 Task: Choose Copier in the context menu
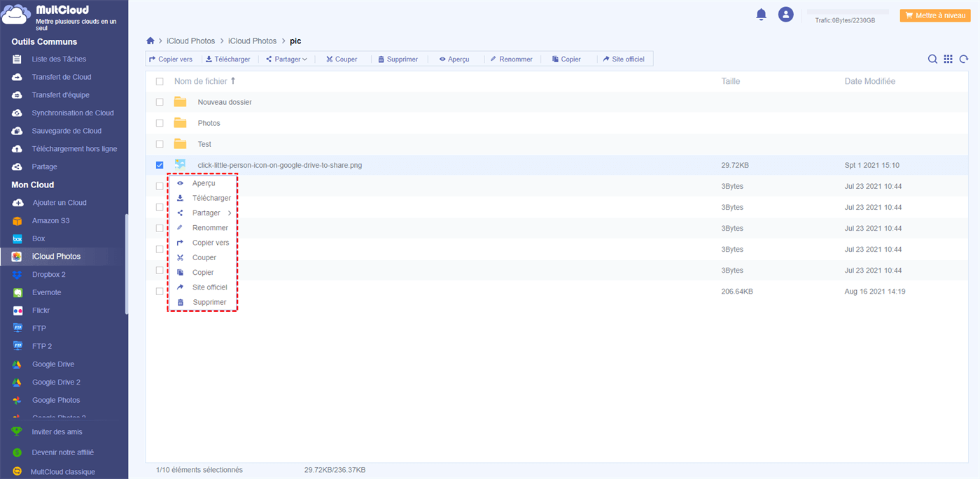click(203, 273)
